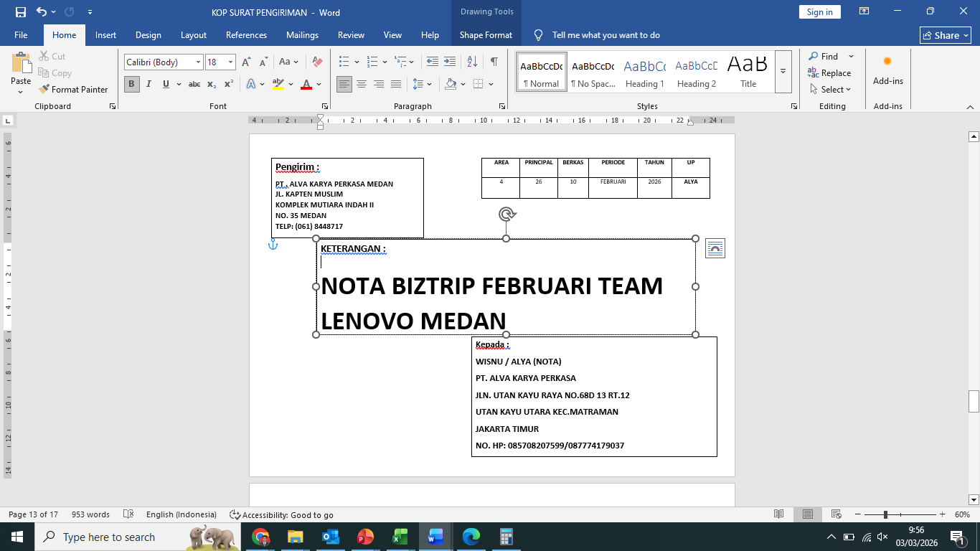Click the Save icon in title bar
This screenshot has width=980, height=551.
[20, 11]
